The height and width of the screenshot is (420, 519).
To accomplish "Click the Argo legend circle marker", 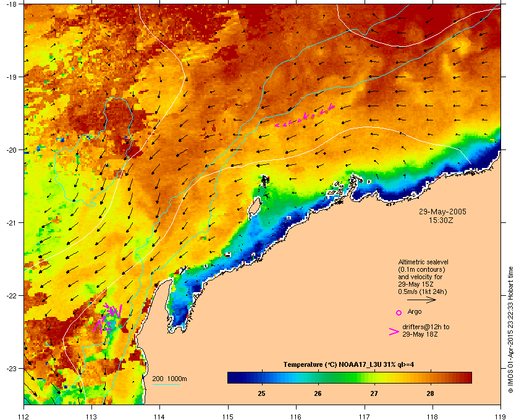I will coord(399,313).
